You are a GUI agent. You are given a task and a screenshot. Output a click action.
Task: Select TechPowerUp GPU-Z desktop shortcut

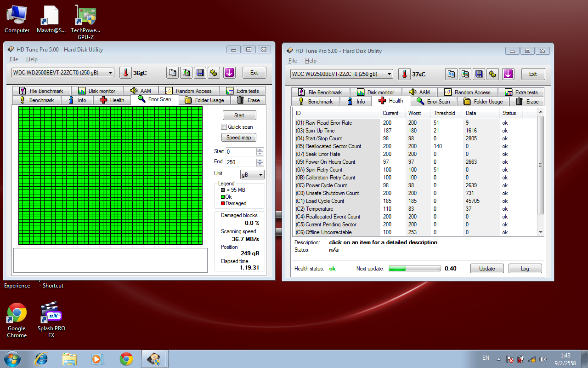pos(85,23)
